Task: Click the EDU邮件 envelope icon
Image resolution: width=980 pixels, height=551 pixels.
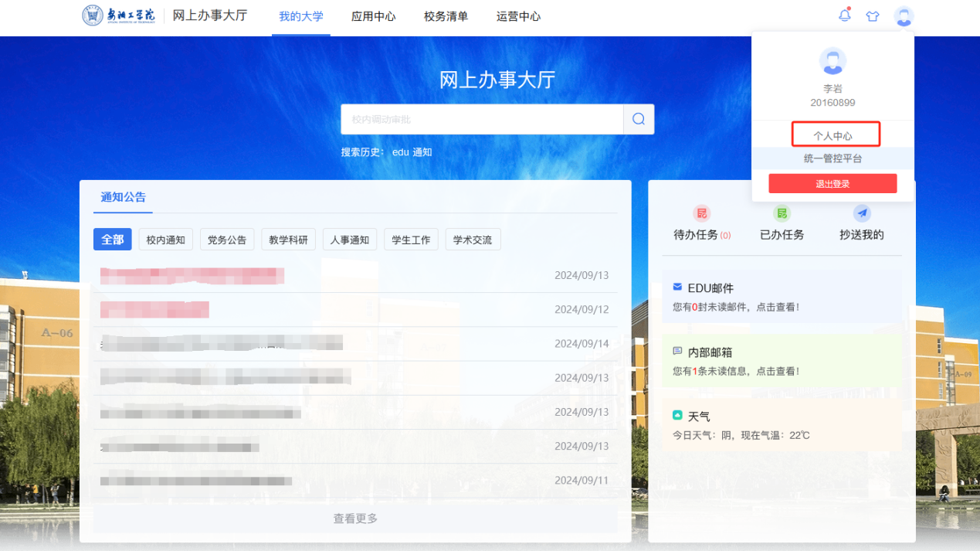Action: pos(677,287)
